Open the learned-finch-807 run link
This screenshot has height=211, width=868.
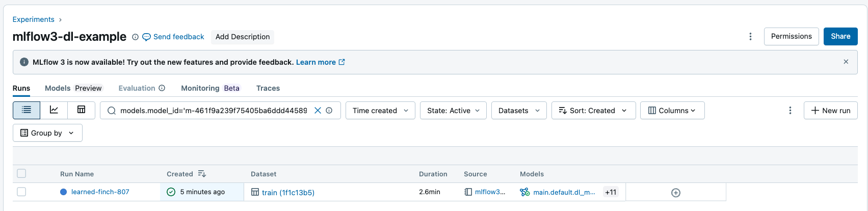pyautogui.click(x=100, y=192)
